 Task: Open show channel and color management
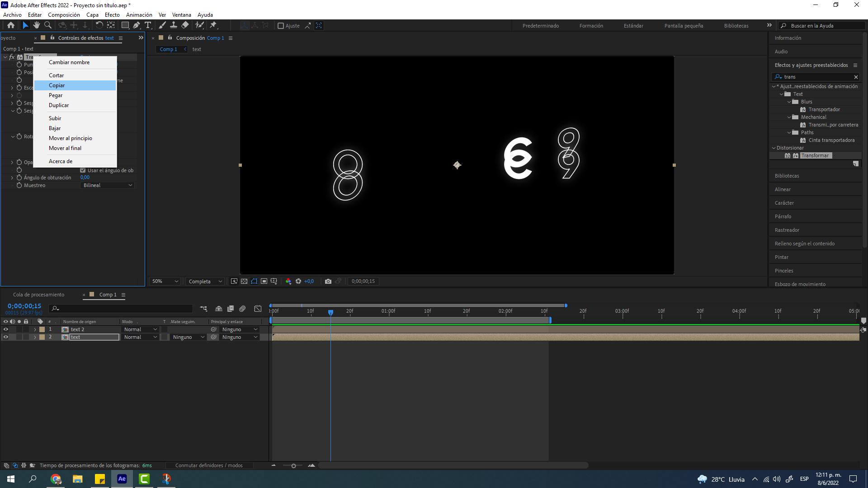[288, 281]
